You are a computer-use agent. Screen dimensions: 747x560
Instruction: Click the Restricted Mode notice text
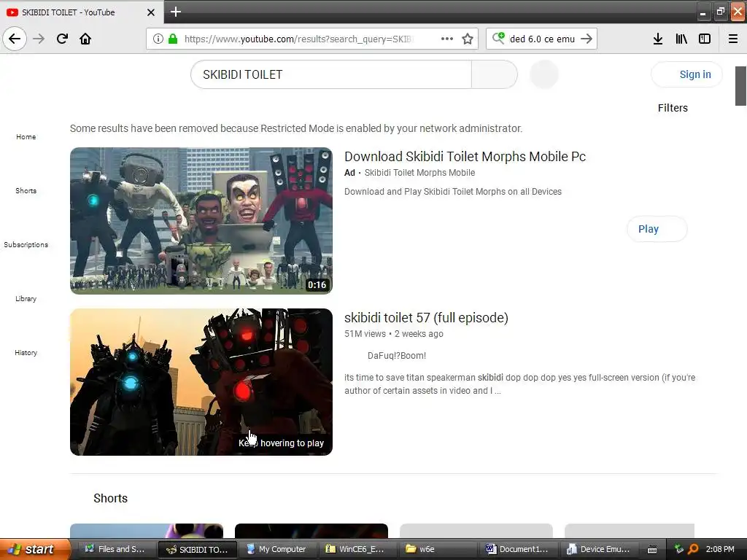(x=296, y=128)
